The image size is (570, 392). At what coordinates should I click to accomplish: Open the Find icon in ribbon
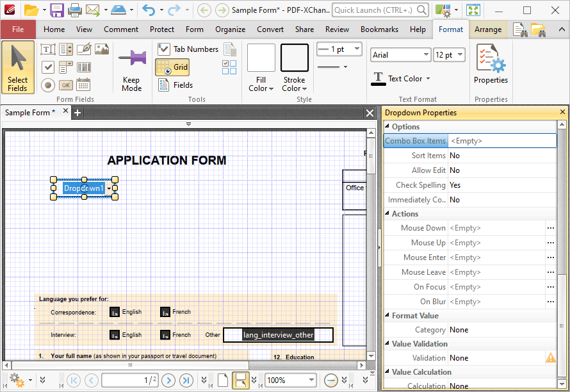[x=520, y=29]
